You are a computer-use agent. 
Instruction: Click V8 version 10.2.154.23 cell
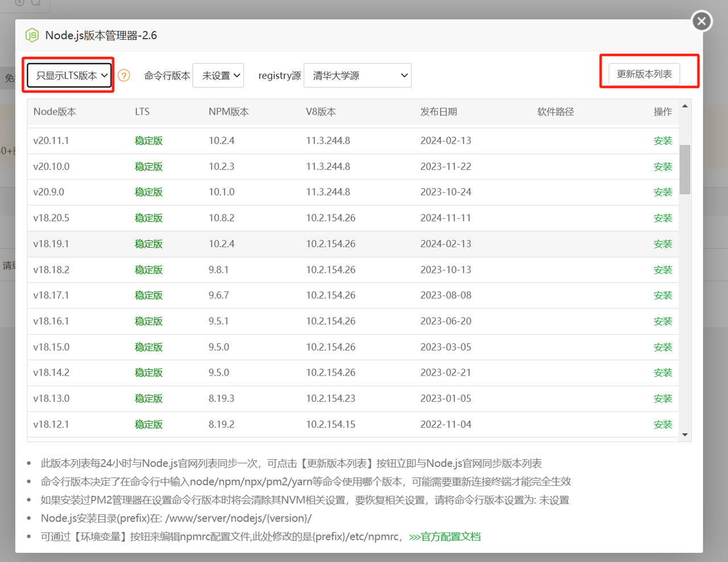coord(330,399)
